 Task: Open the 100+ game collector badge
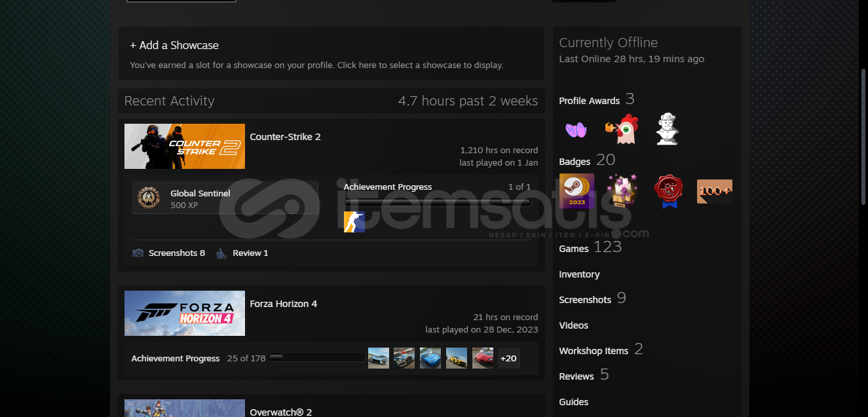[715, 191]
